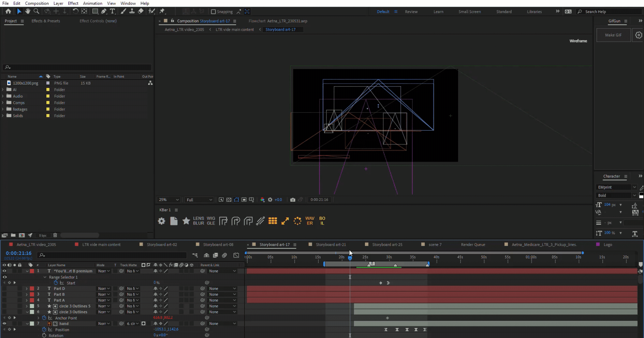Hide the '*You'll...rt B premium' layer

click(4, 271)
